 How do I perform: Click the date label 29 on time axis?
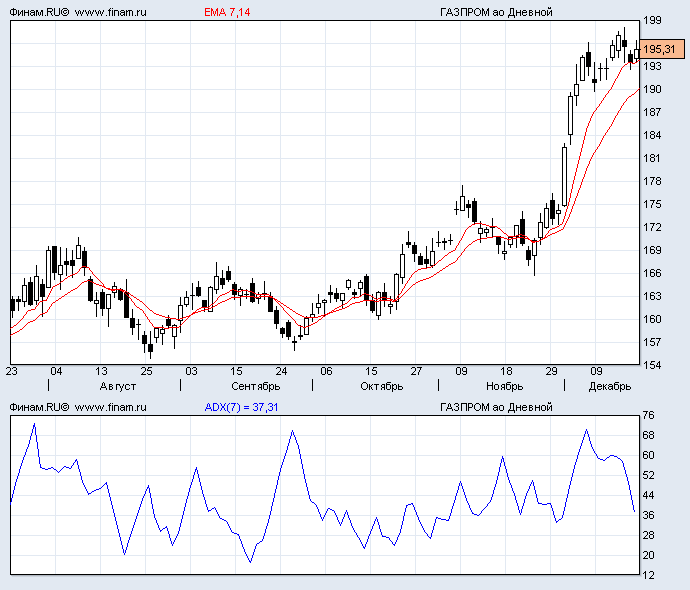[551, 371]
